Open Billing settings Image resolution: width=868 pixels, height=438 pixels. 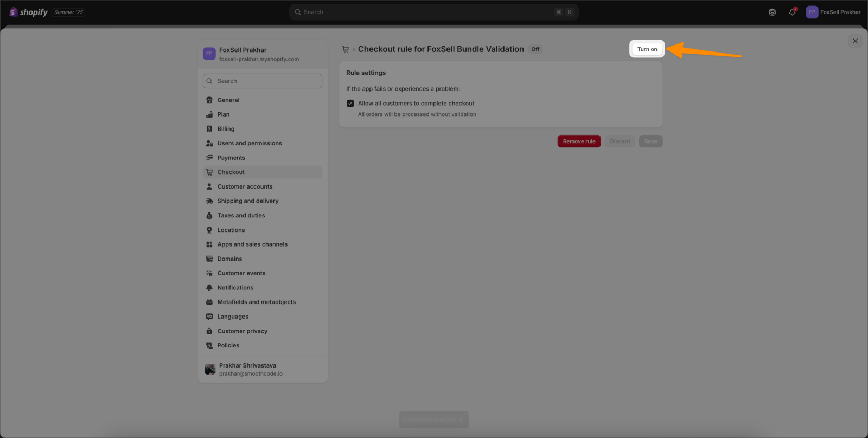(263, 129)
